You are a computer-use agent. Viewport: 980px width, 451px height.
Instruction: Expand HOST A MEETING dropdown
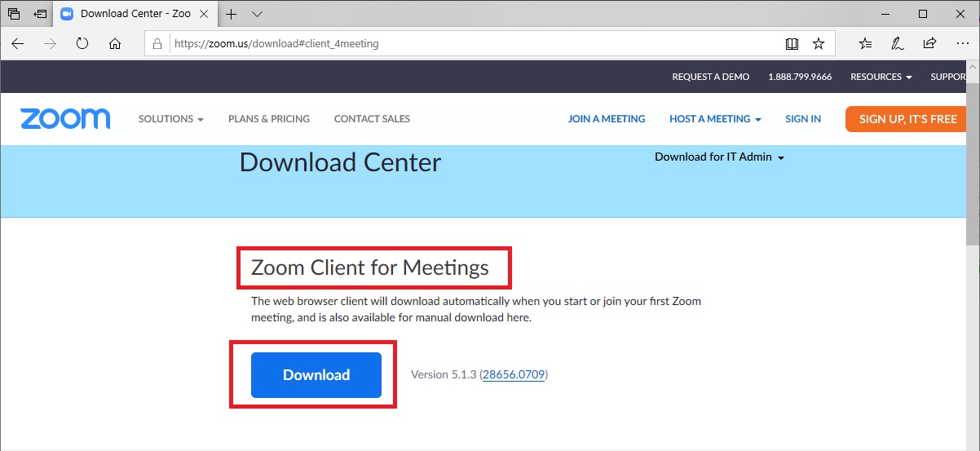(x=715, y=119)
